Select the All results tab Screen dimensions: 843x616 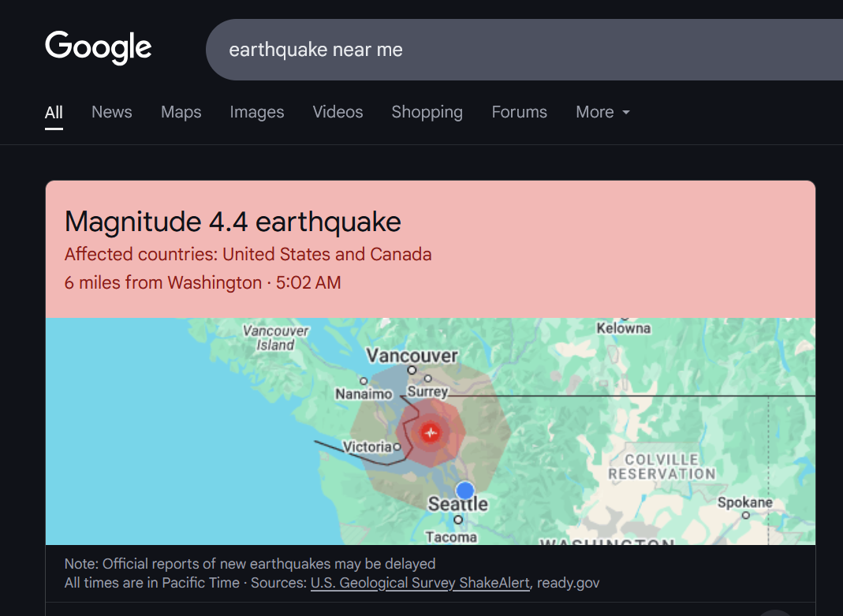[54, 112]
